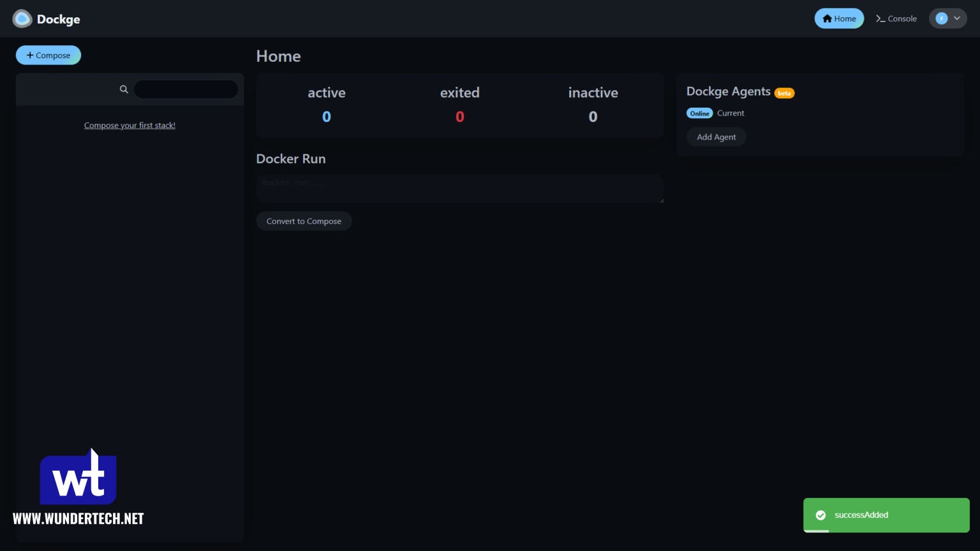Click the Compose button in the sidebar
Screen dimensions: 980x551
pyautogui.click(x=48, y=55)
